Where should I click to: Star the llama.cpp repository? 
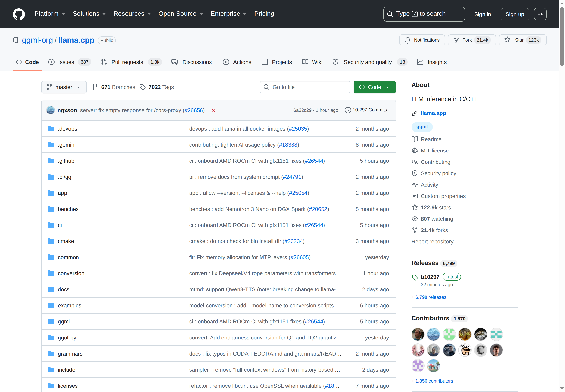point(522,40)
